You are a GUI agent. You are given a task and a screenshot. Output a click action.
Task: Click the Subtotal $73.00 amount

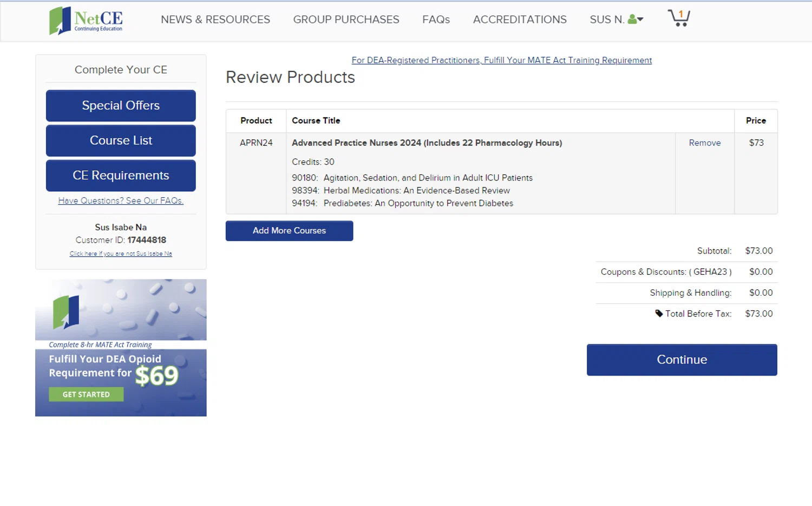759,251
